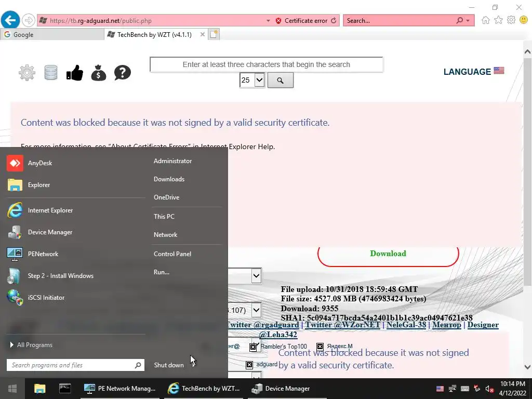Open the @Leha342 link
532x399 pixels.
coord(278,335)
